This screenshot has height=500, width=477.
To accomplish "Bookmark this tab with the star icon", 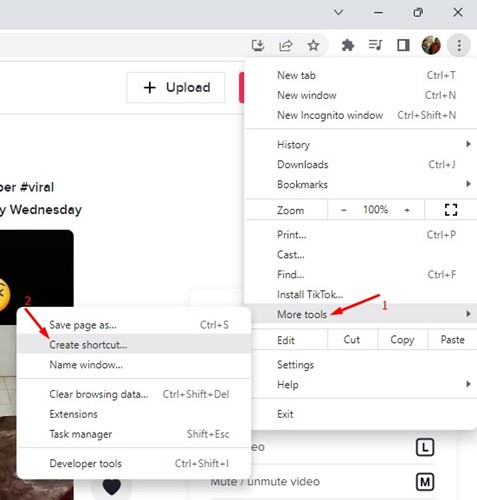I will click(313, 45).
